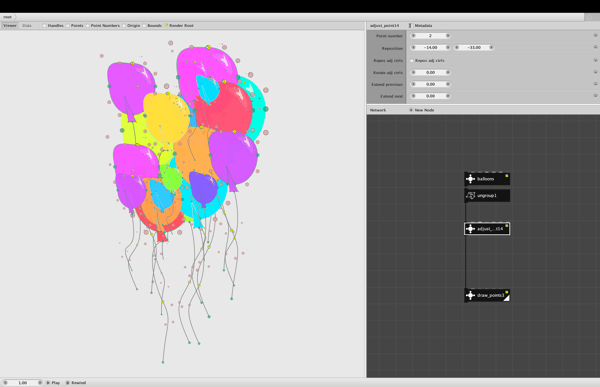Select the ungroup1 node in the network
The width and height of the screenshot is (600, 387).
click(487, 196)
